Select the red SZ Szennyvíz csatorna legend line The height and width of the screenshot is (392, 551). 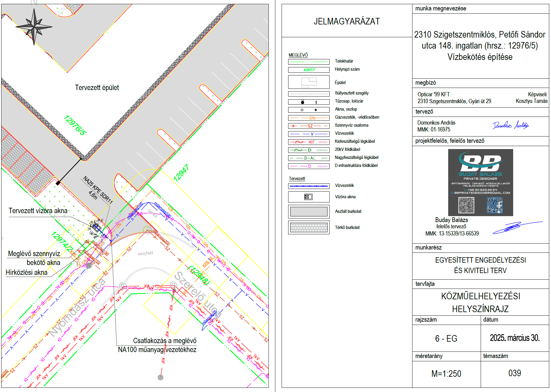tap(309, 126)
